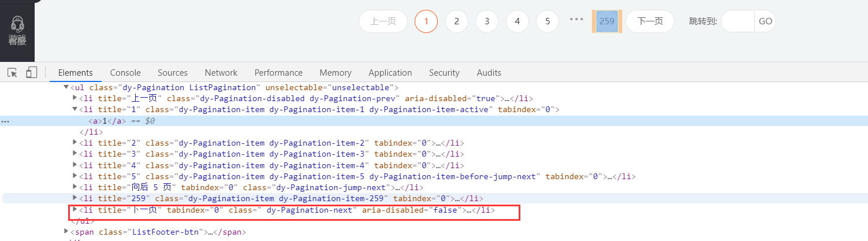Click the dy-Pagination-item-active class text
Screen dimensions: 868x241
(x=430, y=109)
